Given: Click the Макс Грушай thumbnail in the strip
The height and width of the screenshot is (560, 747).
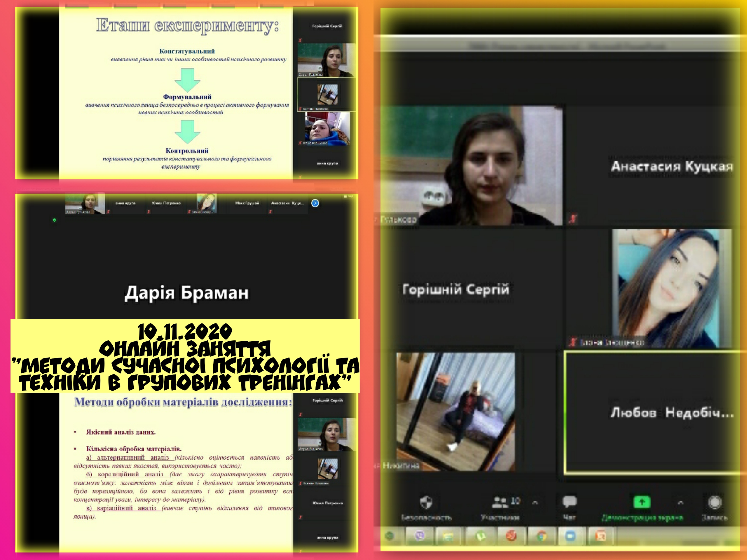Looking at the screenshot, I should click(247, 203).
